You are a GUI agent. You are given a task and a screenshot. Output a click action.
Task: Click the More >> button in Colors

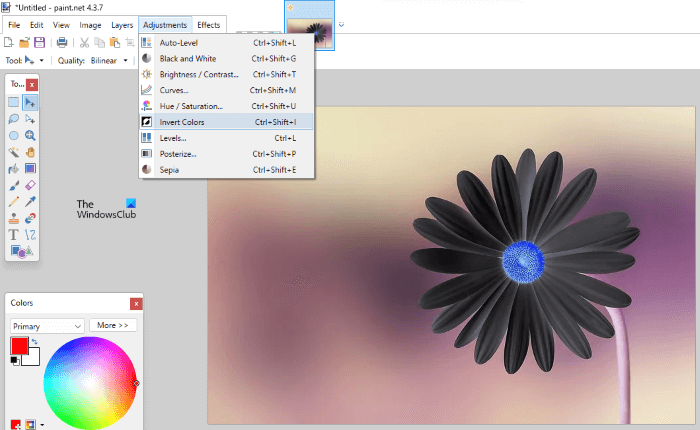point(112,325)
